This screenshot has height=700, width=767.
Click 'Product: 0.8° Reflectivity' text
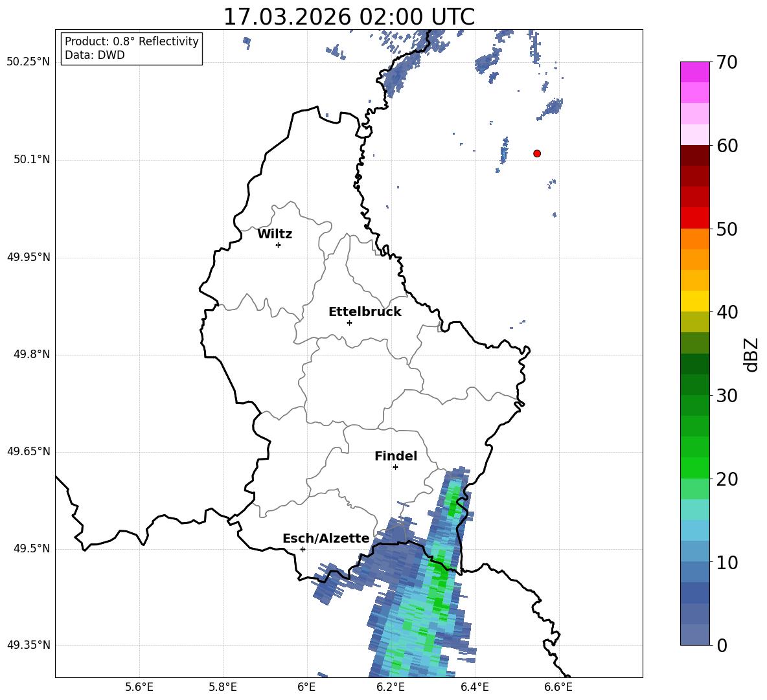point(132,41)
